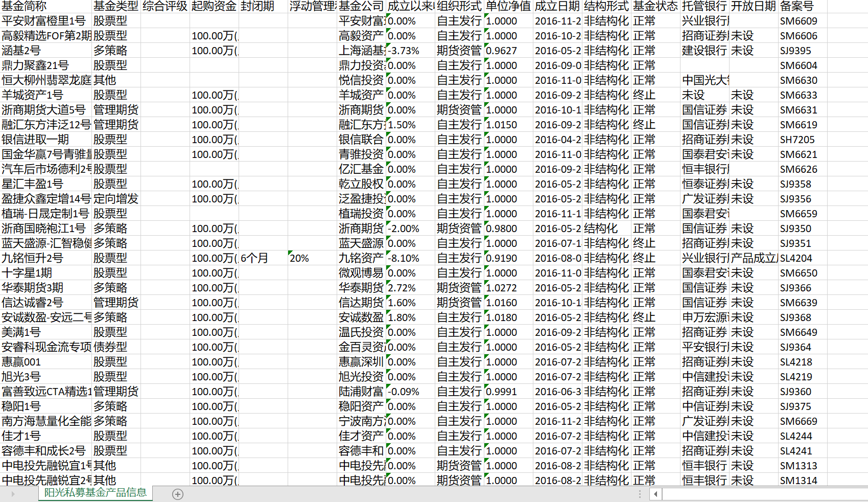Click the net value 1.0272
868x502 pixels.
pyautogui.click(x=502, y=288)
